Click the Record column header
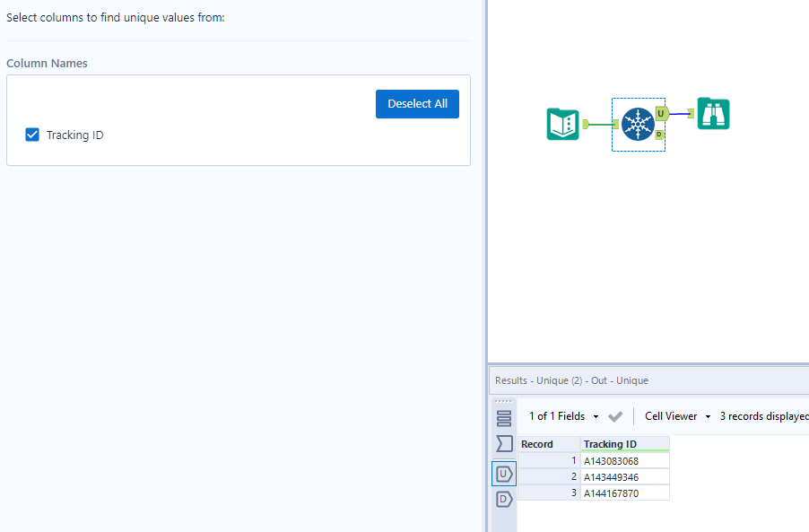 point(538,443)
